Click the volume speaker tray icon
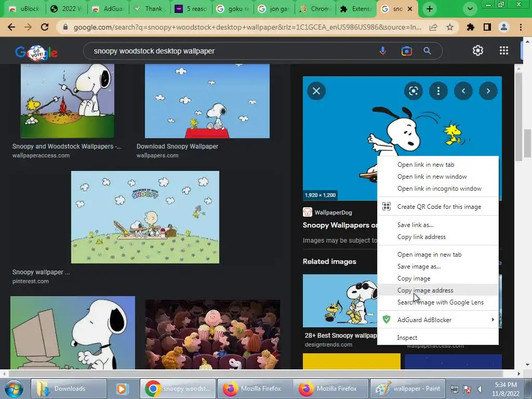The width and height of the screenshot is (532, 399). tap(480, 389)
